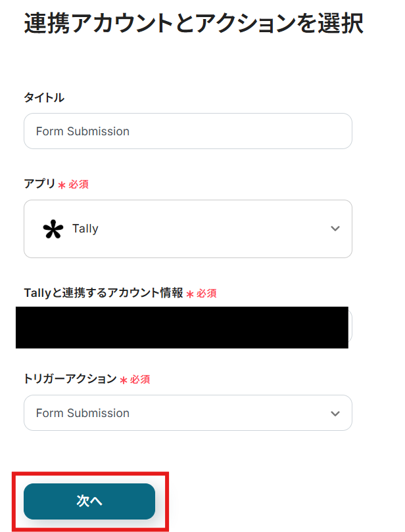
Task: Click the アプリ field label
Action: point(39,184)
